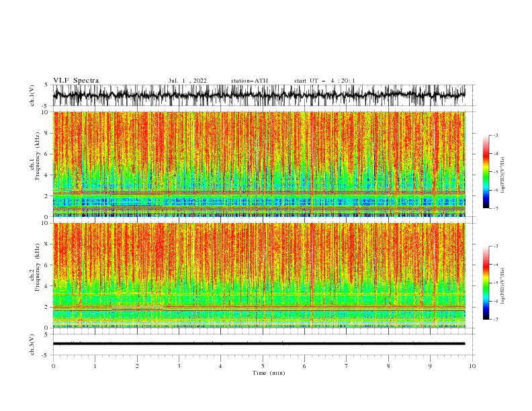Click the ch.2 frequency tick "10"

tap(45, 223)
